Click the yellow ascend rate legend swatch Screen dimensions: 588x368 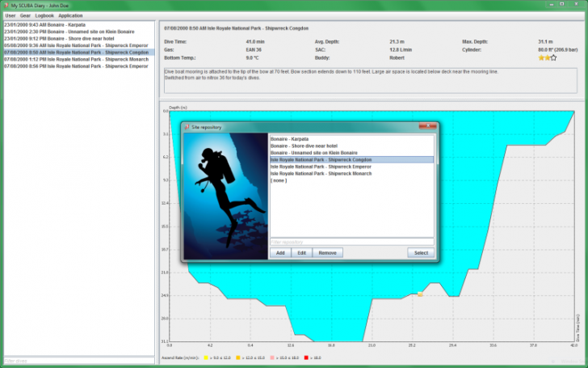coord(206,357)
